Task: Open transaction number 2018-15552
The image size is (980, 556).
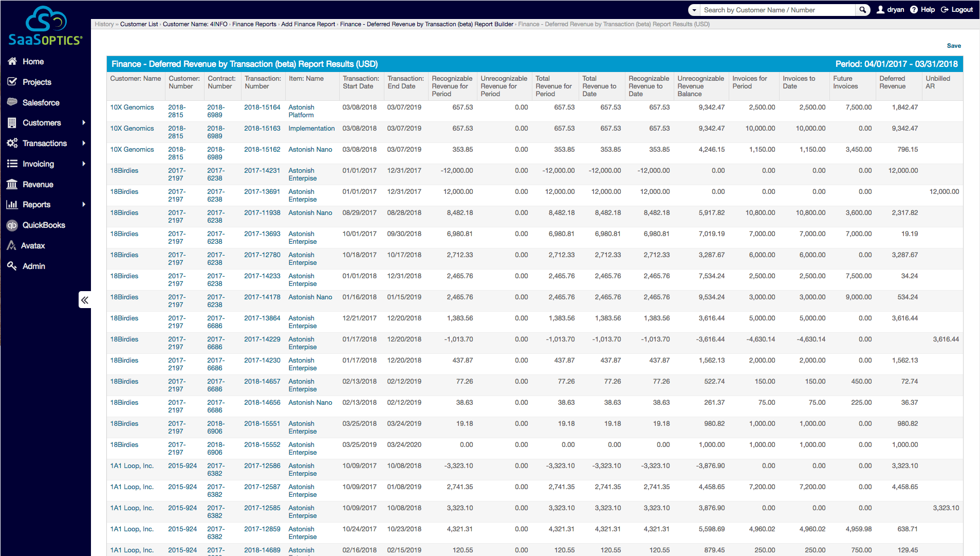Action: (x=262, y=445)
